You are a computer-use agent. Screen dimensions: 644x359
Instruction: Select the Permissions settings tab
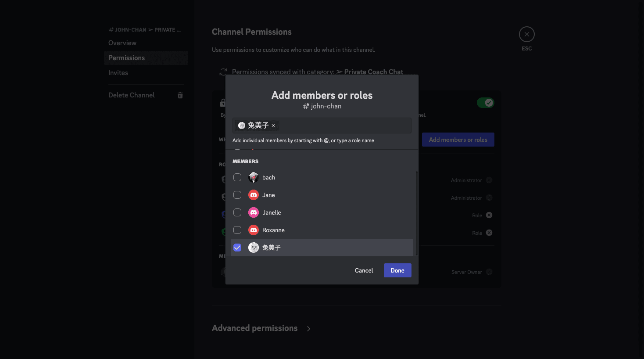click(146, 58)
